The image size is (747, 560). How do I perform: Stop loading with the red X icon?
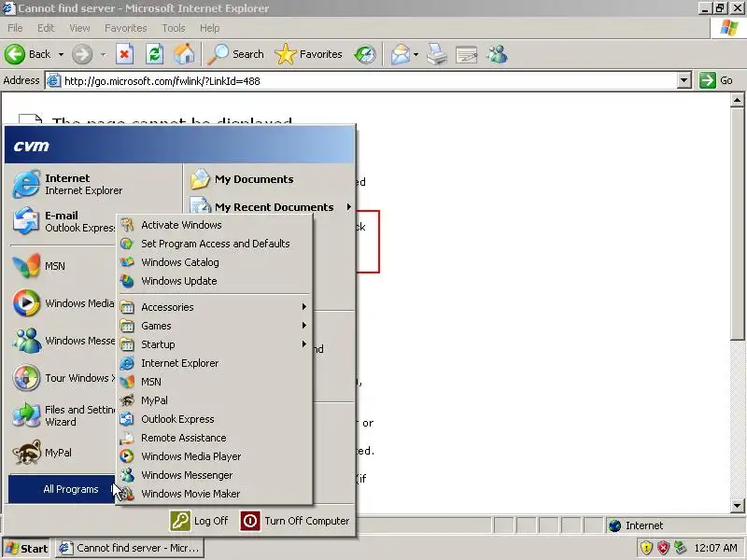(124, 54)
